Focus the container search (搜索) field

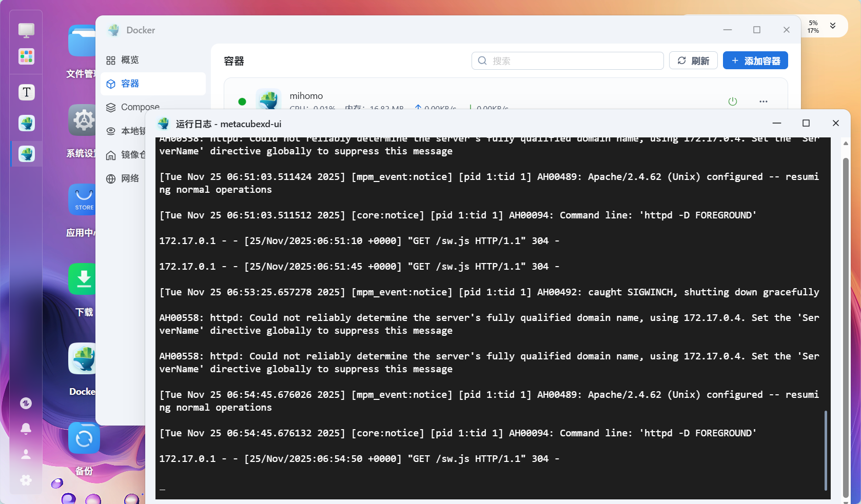click(568, 61)
